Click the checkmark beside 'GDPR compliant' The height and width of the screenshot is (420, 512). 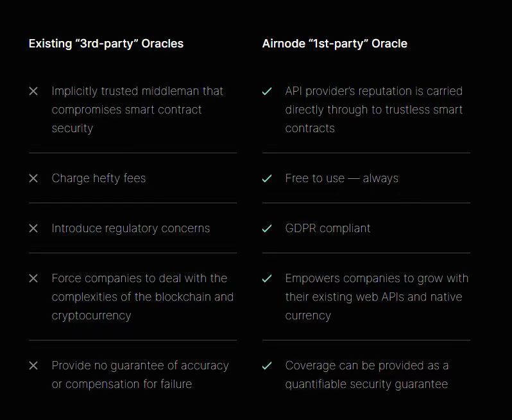coord(267,228)
